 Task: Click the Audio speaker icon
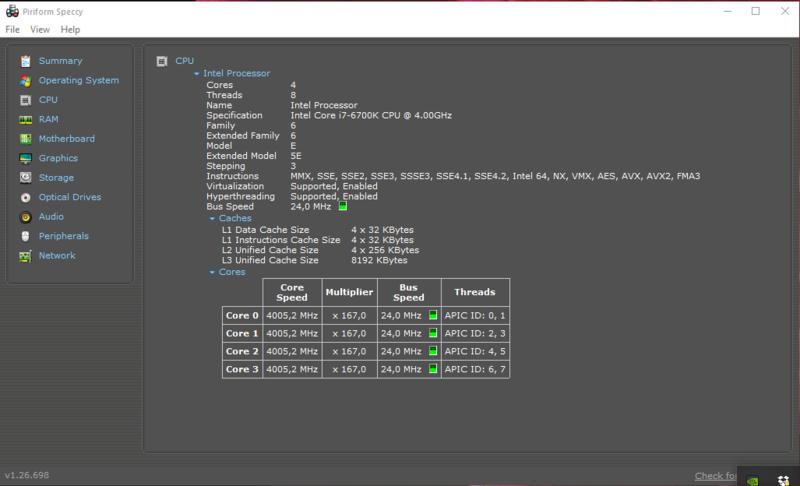tap(26, 217)
